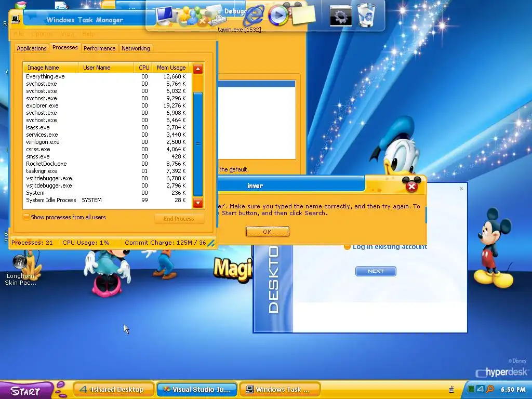The image size is (532, 399).
Task: Click the selected list row in the Debugger window
Action: [257, 84]
